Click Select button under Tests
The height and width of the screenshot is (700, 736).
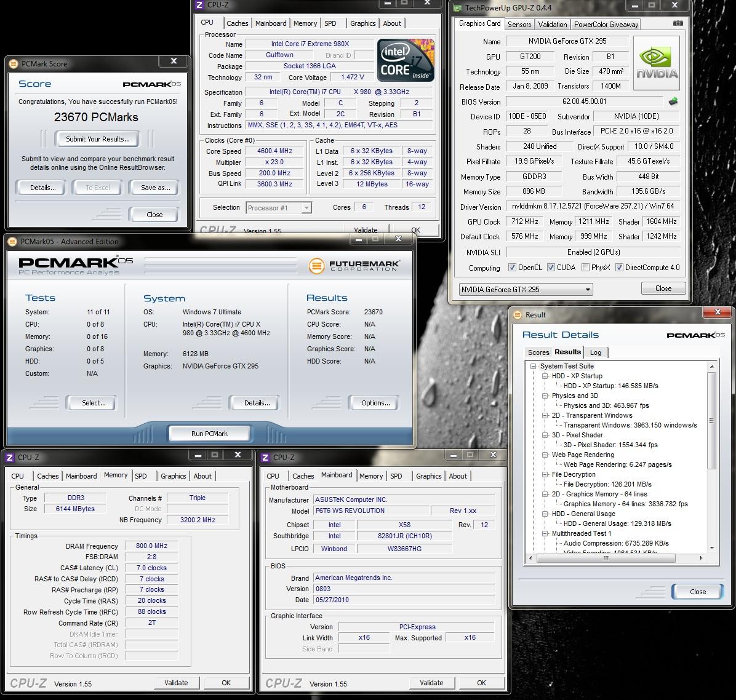coord(94,403)
